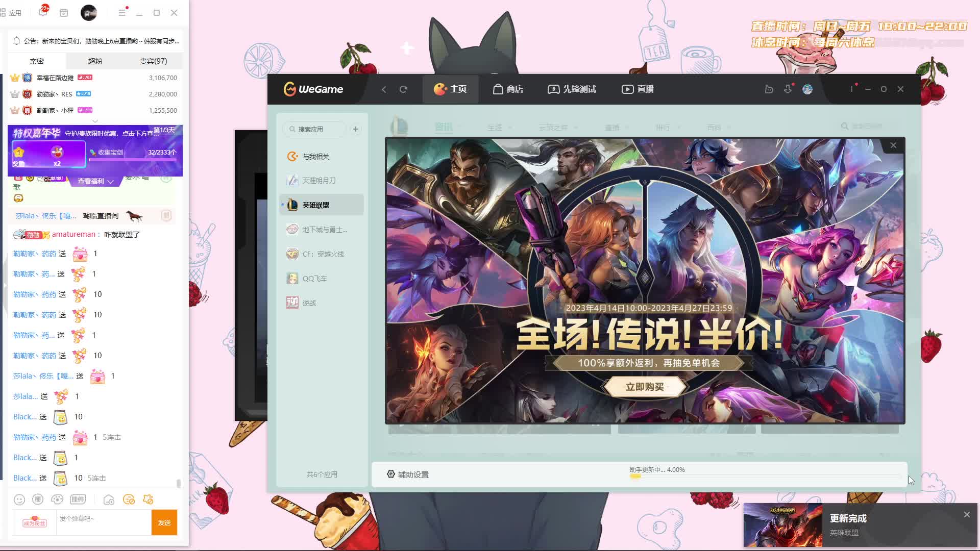
Task: Select 与我相关 in the WeGame sidebar
Action: (x=321, y=157)
